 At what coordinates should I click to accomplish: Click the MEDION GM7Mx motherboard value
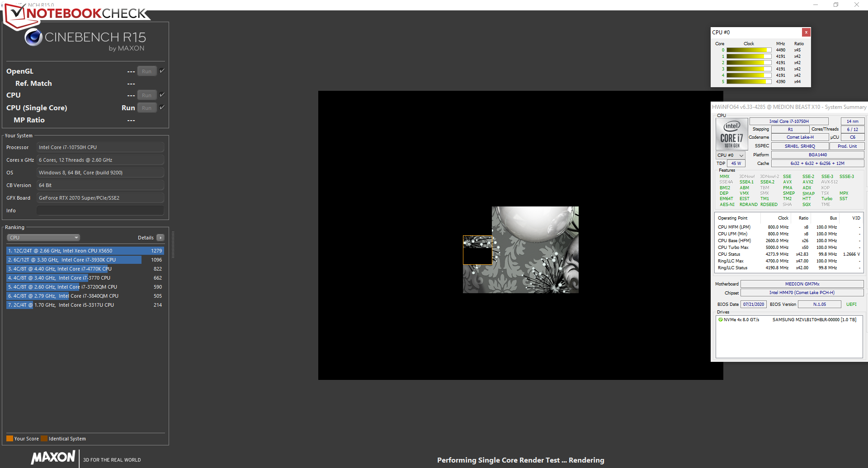802,284
